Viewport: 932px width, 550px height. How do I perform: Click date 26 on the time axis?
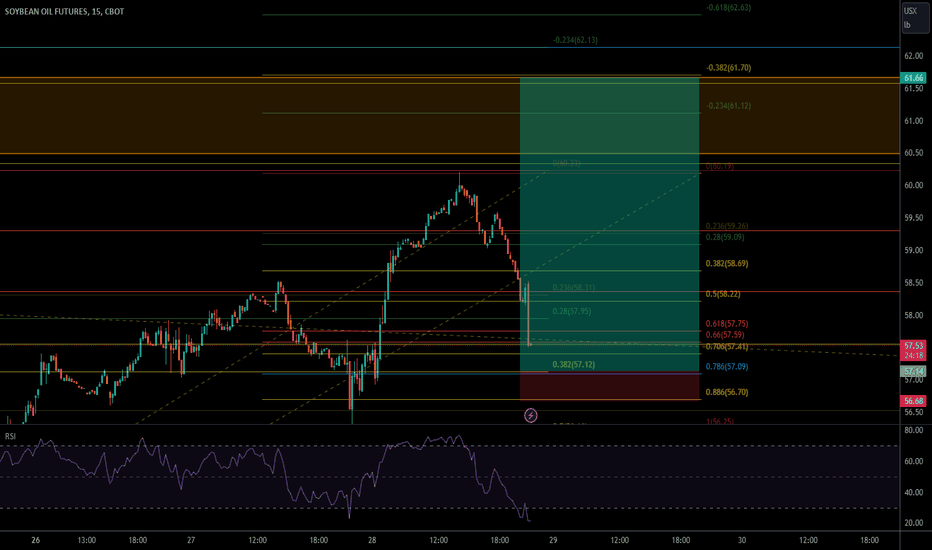pyautogui.click(x=36, y=540)
